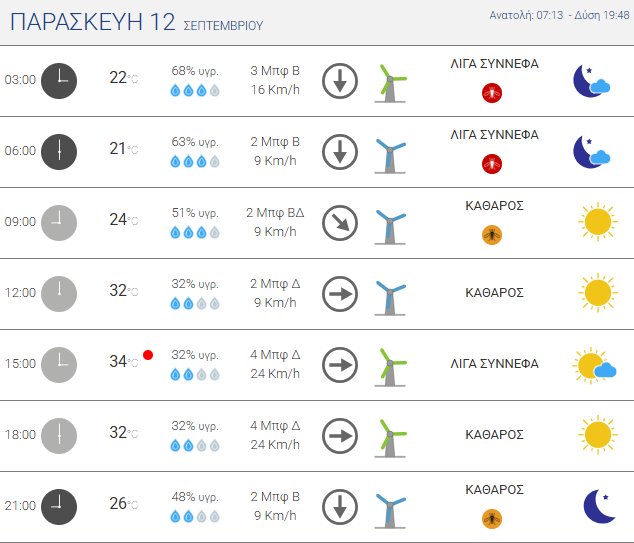Click the west wind arrow at 12:00
634x543 pixels.
[340, 293]
